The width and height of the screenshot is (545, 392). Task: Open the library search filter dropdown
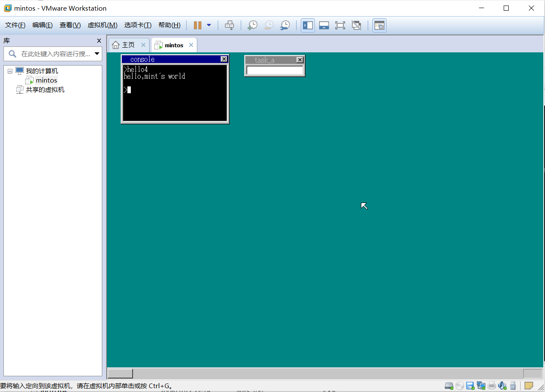97,54
